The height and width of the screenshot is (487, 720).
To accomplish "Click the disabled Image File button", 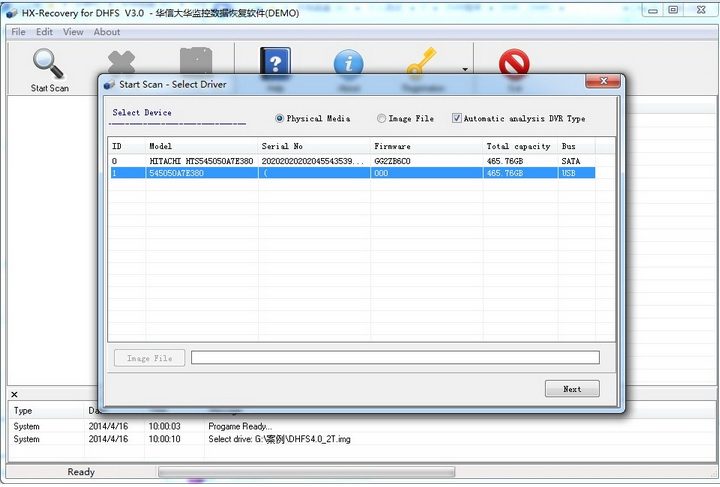I will (x=150, y=358).
